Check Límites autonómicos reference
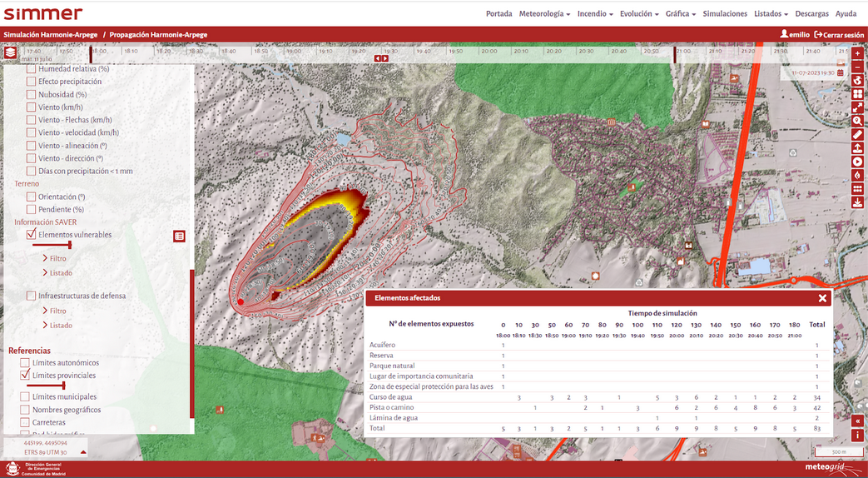Screen dimensions: 868x478 [x=25, y=363]
